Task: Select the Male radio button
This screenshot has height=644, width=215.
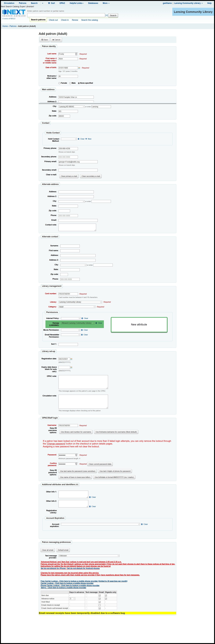Action: (x=70, y=83)
